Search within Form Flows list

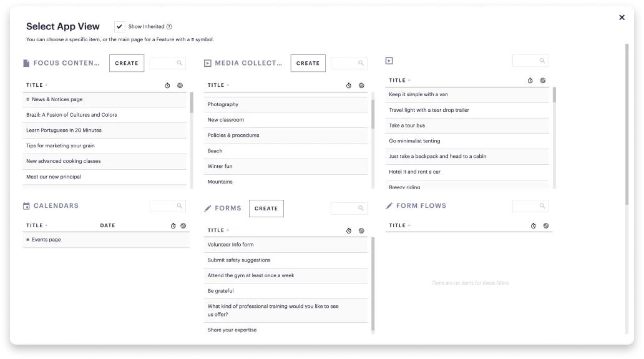[x=530, y=206]
